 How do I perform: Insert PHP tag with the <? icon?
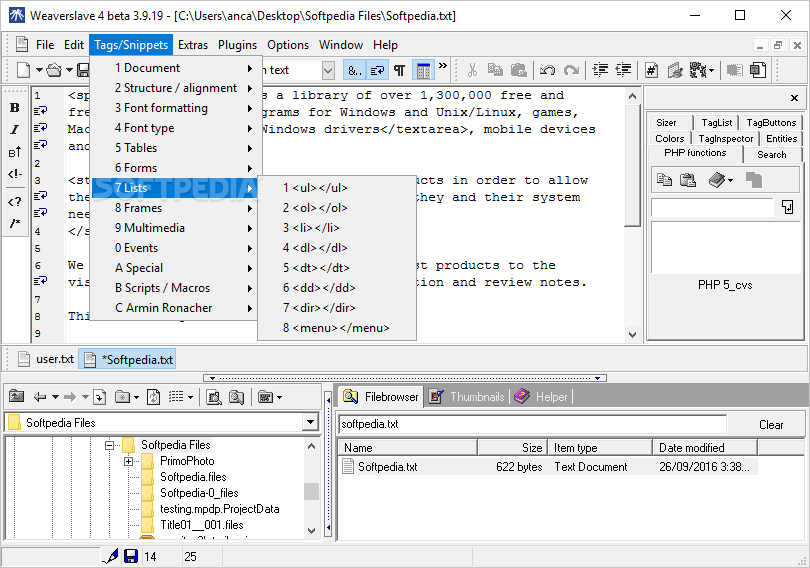tap(14, 201)
